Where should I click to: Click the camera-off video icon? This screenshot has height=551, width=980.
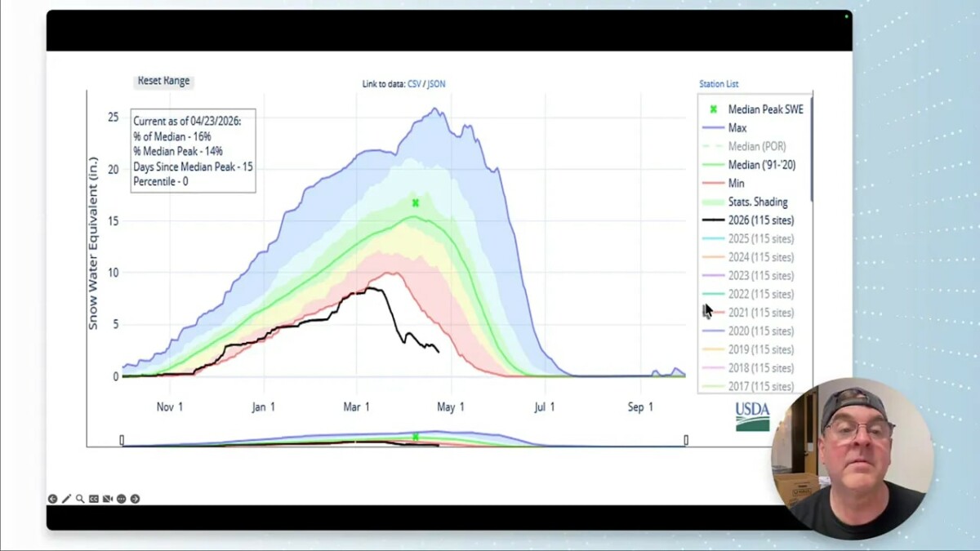click(x=106, y=498)
